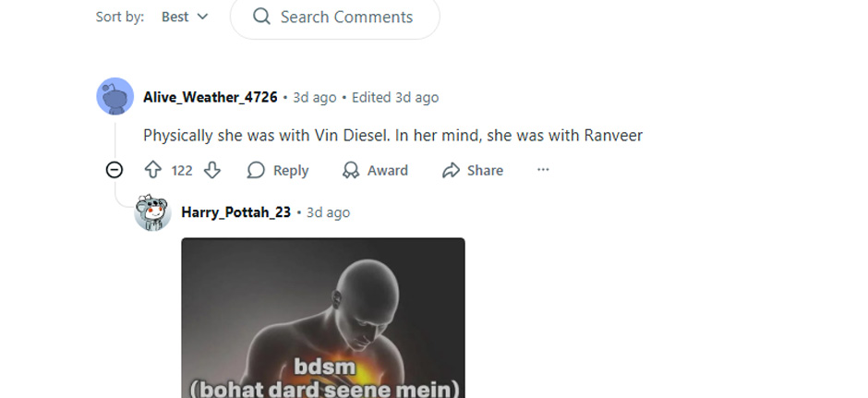This screenshot has height=398, width=868.
Task: Open Harry_Pottah_23 username link
Action: point(235,212)
